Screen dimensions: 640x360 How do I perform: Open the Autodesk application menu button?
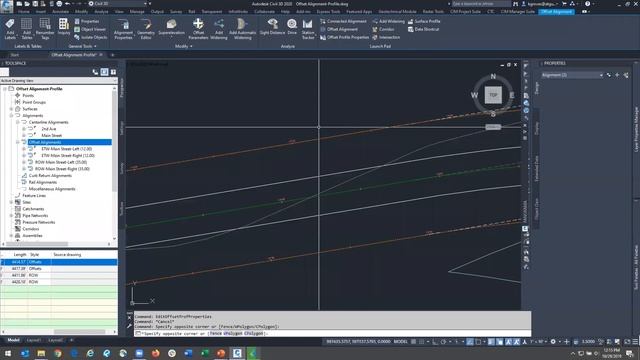(7, 6)
